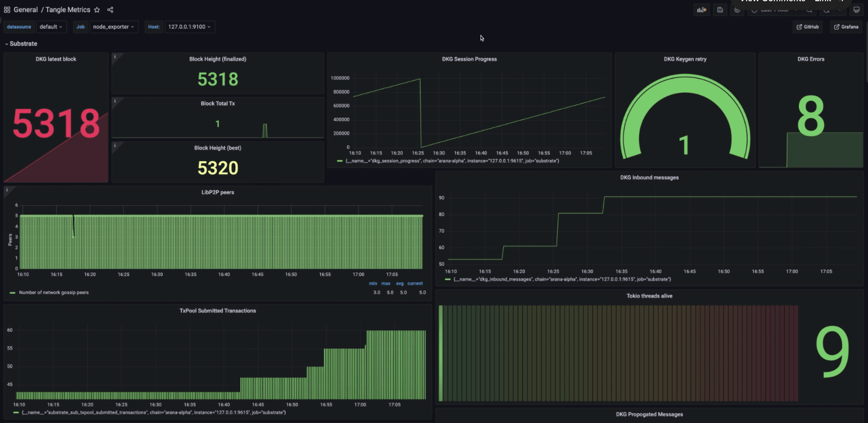The height and width of the screenshot is (423, 868).
Task: Open DKG latest block panel menu
Action: pyautogui.click(x=56, y=59)
